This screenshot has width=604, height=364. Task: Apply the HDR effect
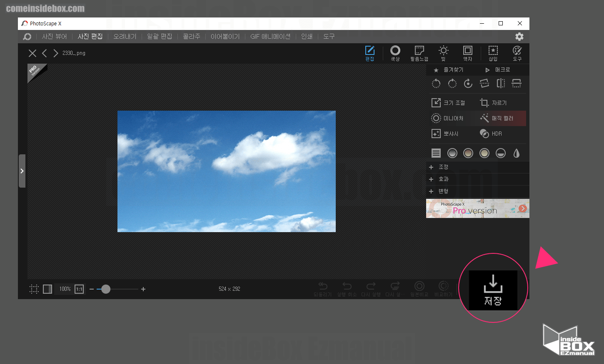491,134
